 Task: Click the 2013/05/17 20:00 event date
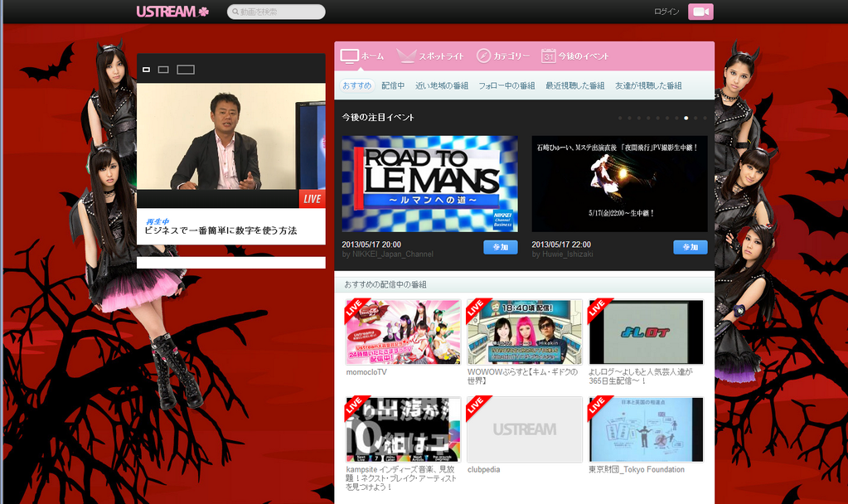(x=371, y=245)
